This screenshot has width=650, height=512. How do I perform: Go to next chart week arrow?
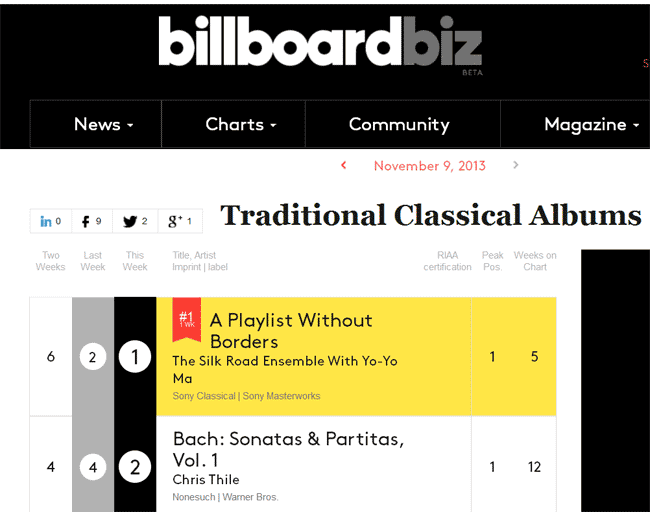click(516, 165)
